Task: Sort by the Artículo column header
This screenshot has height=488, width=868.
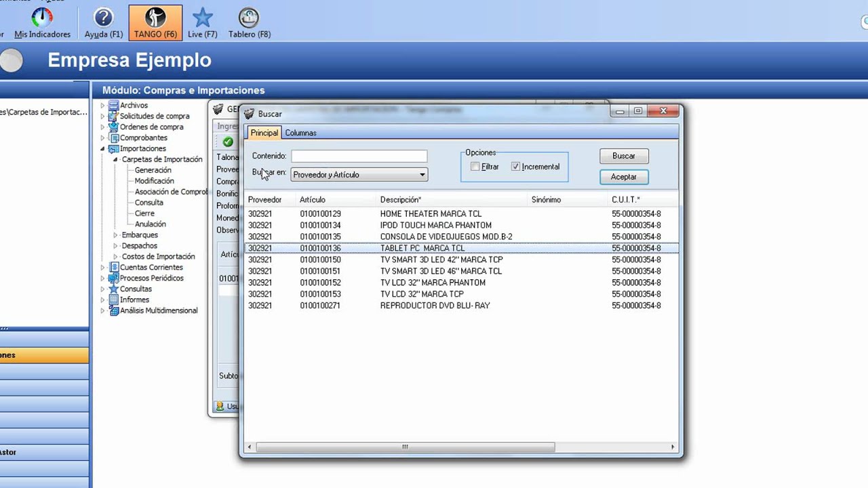Action: pyautogui.click(x=337, y=200)
